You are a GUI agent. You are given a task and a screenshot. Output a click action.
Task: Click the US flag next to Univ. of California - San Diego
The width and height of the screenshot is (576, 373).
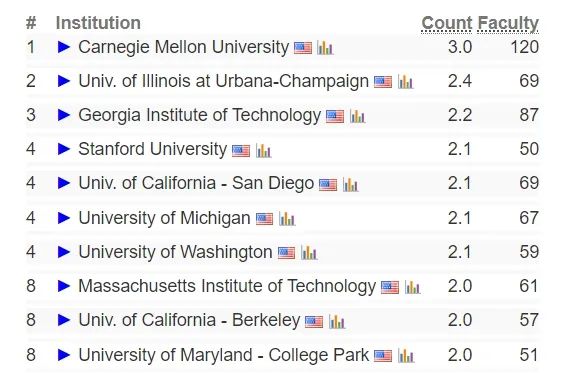pos(328,184)
